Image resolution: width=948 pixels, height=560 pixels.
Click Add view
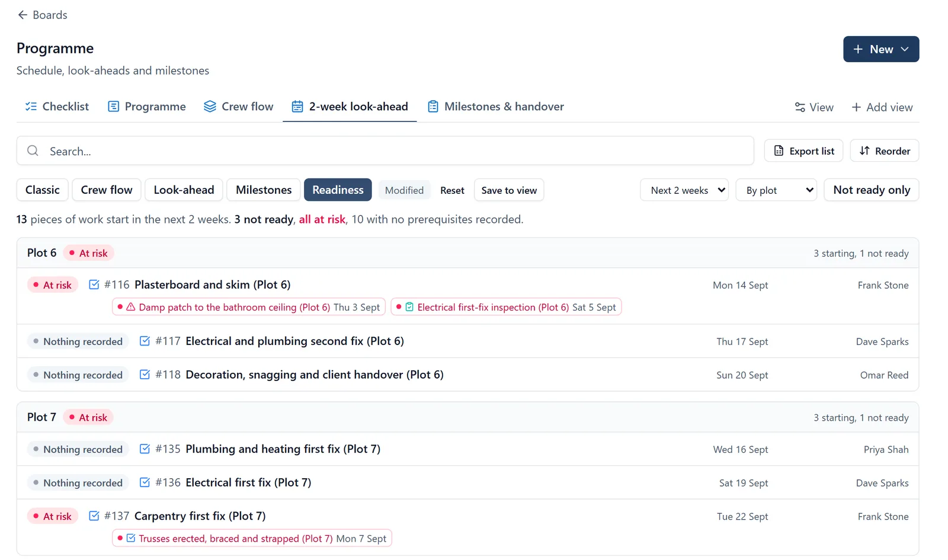(882, 107)
